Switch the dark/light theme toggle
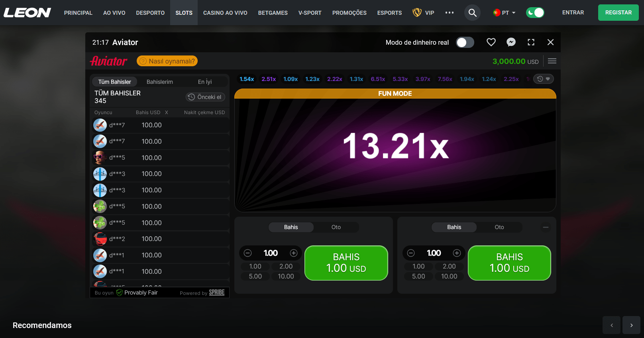Screen dimensions: 644x338 [x=535, y=13]
